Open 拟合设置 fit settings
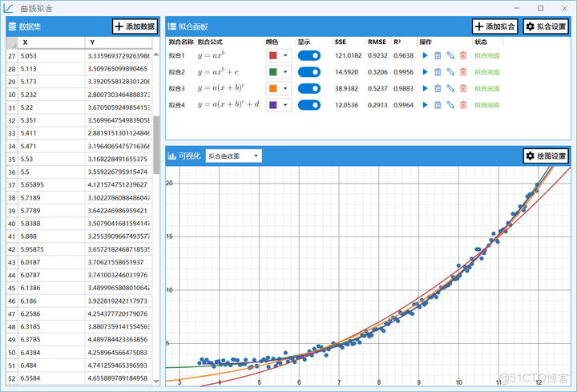Image resolution: width=577 pixels, height=392 pixels. click(547, 26)
